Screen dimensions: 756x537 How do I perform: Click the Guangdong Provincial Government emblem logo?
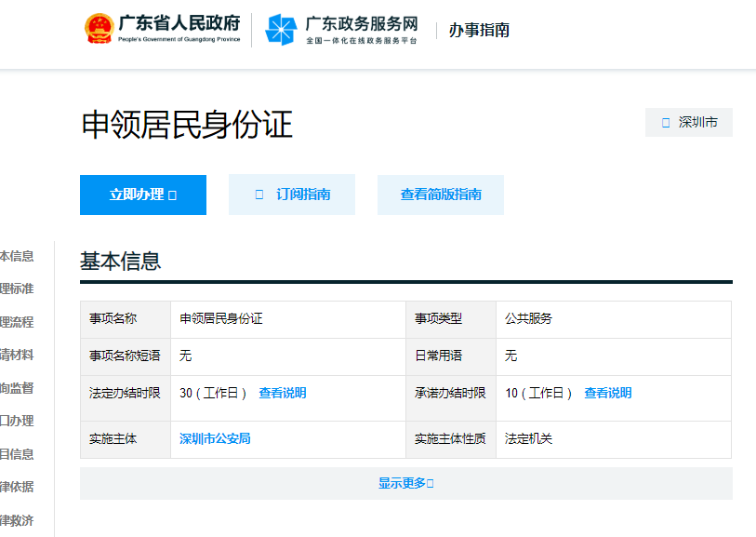(100, 28)
